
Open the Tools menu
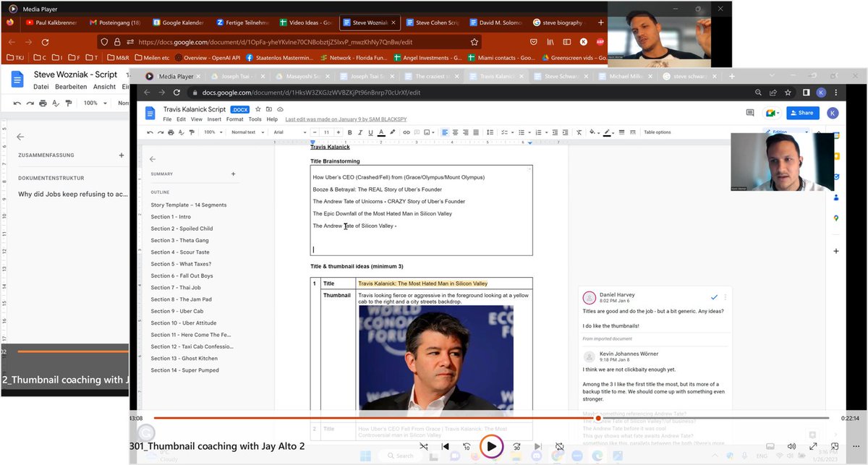[255, 119]
